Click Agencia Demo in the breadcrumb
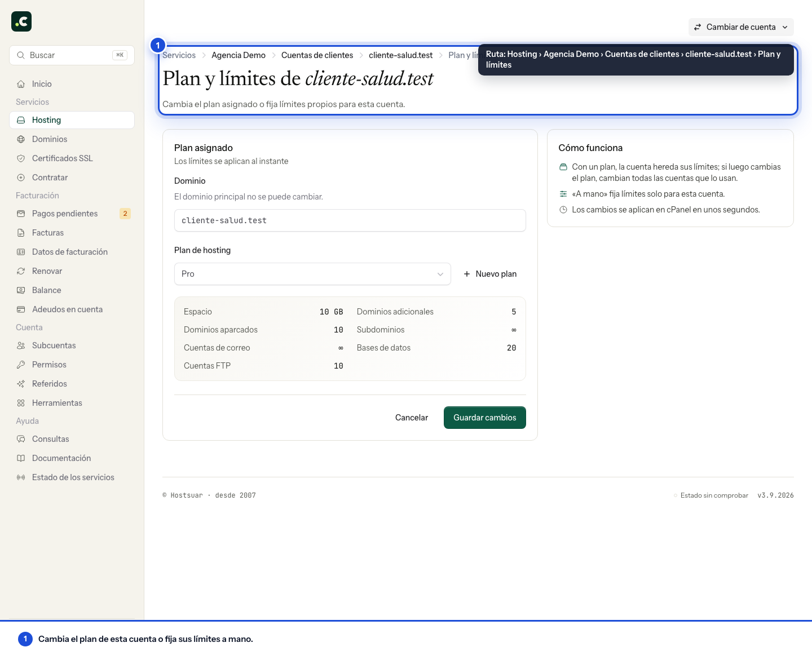 (x=239, y=55)
